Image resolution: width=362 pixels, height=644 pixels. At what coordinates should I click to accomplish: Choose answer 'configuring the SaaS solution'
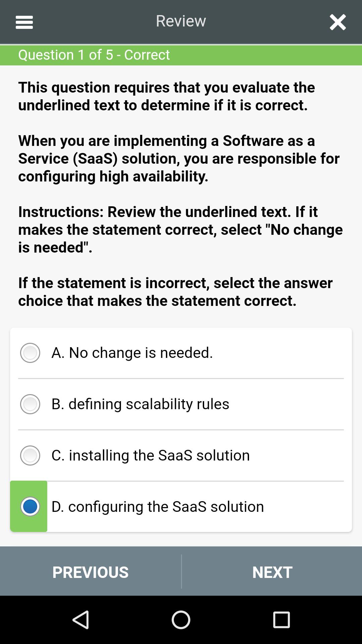click(158, 507)
